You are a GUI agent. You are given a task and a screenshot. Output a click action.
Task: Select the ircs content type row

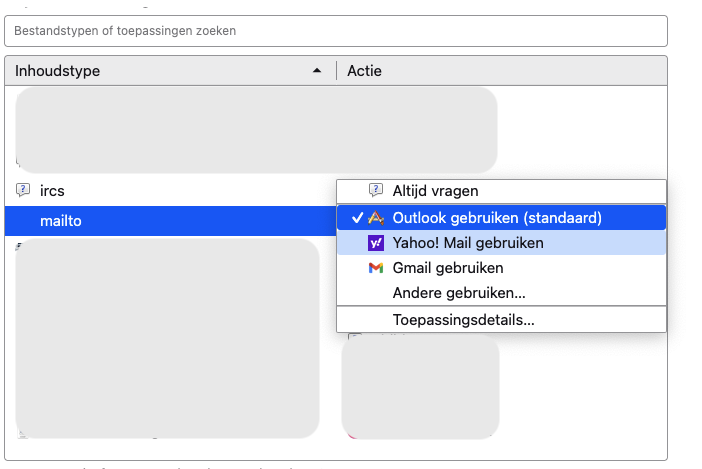tap(170, 191)
